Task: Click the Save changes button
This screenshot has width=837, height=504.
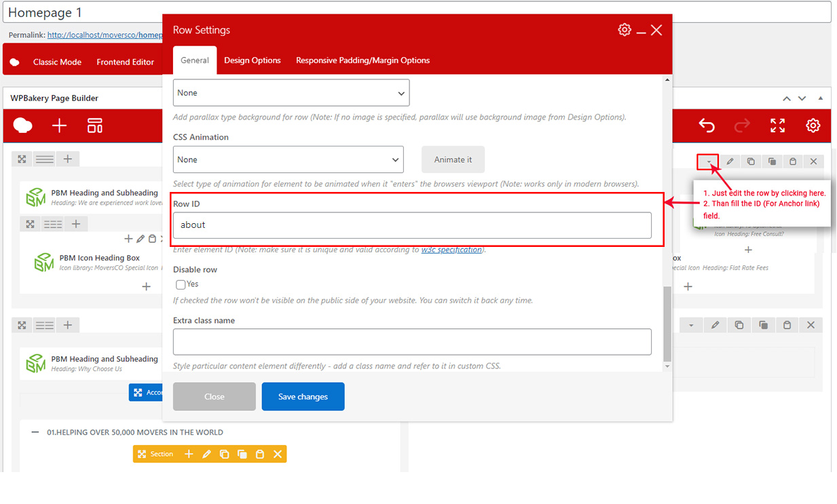Action: coord(303,397)
